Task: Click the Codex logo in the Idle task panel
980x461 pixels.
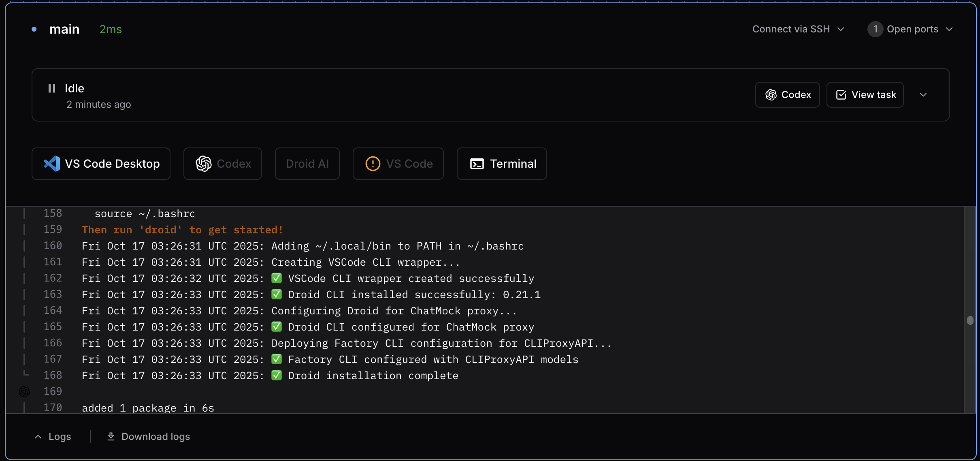Action: [x=771, y=95]
